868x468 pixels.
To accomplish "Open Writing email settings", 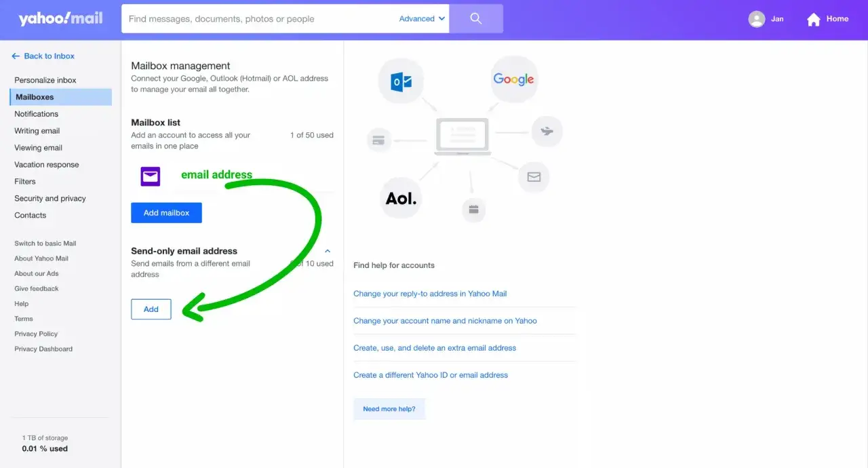I will (x=37, y=131).
